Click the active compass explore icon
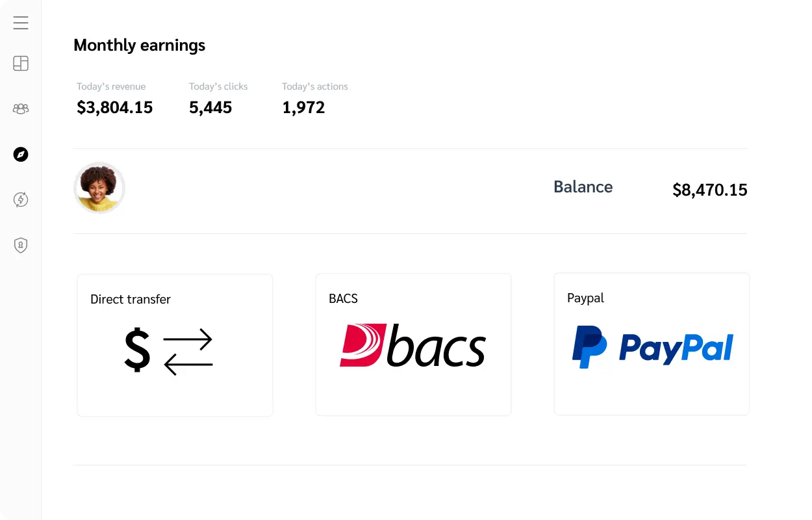812x520 pixels. coord(20,154)
